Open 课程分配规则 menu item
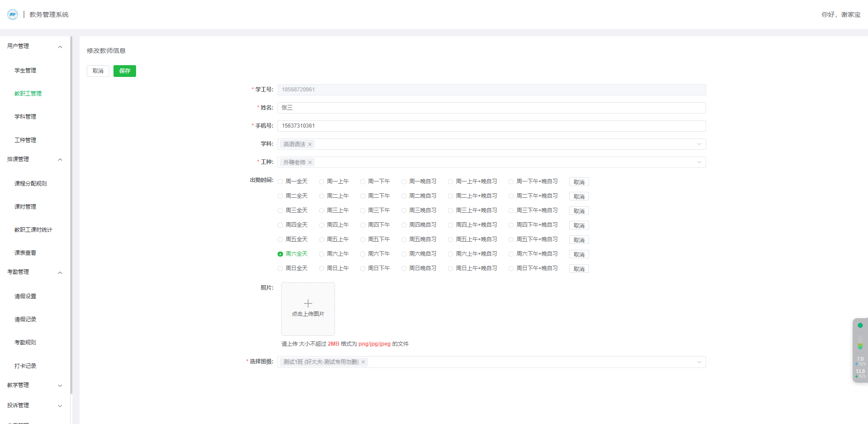 click(31, 184)
